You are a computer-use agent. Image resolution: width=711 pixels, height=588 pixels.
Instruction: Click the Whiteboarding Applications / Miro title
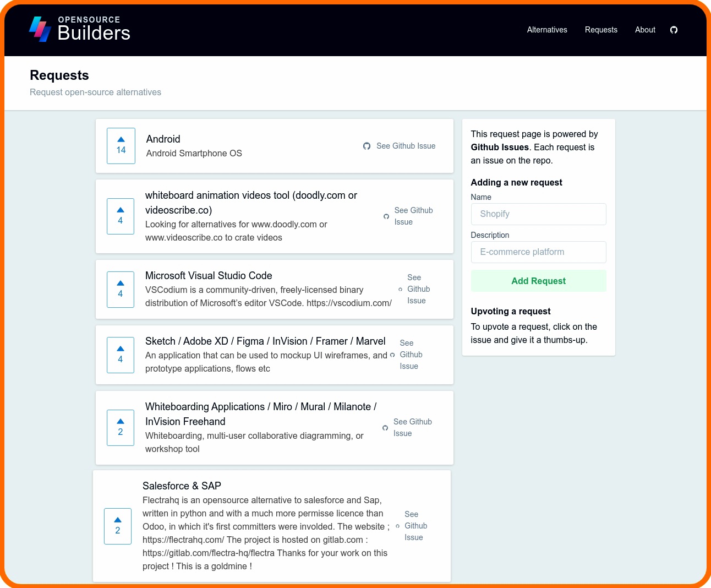pyautogui.click(x=261, y=414)
